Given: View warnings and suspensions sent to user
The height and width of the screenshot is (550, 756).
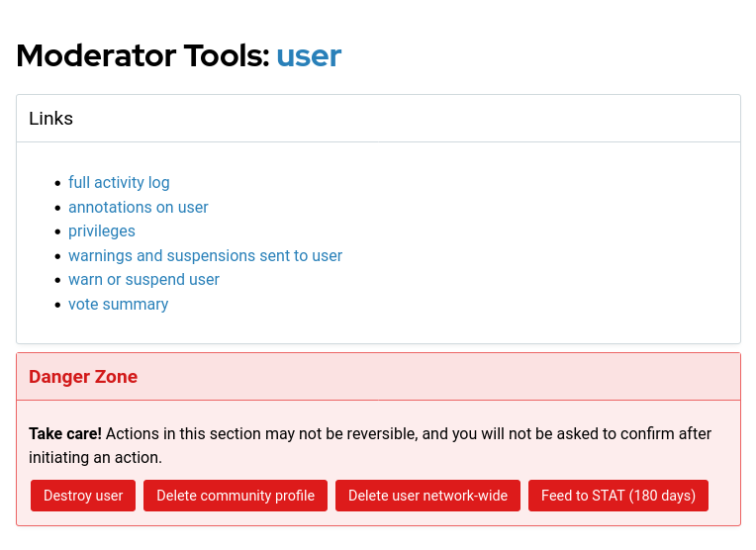Looking at the screenshot, I should (205, 256).
